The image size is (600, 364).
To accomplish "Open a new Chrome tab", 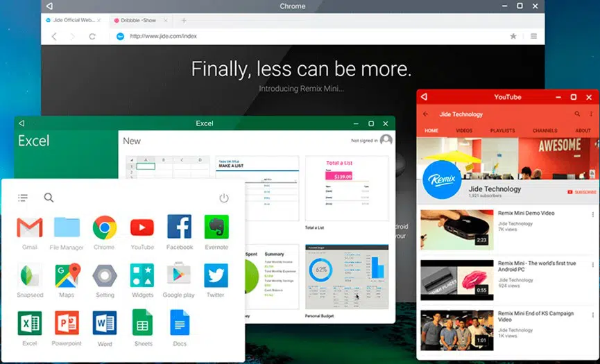I will pyautogui.click(x=184, y=20).
